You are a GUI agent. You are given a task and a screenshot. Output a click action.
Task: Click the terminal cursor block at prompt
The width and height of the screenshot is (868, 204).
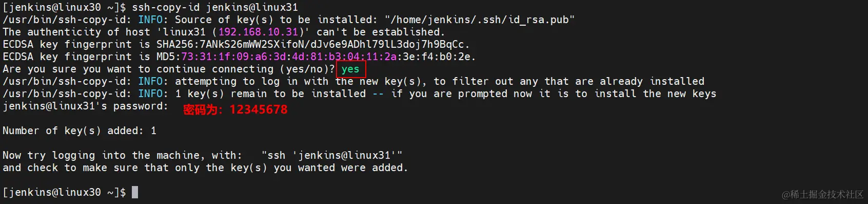tap(135, 192)
